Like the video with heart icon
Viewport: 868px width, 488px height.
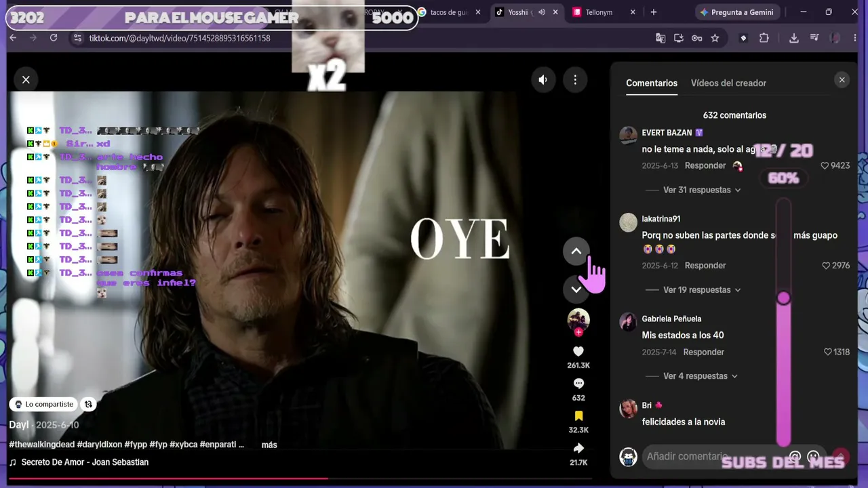578,351
